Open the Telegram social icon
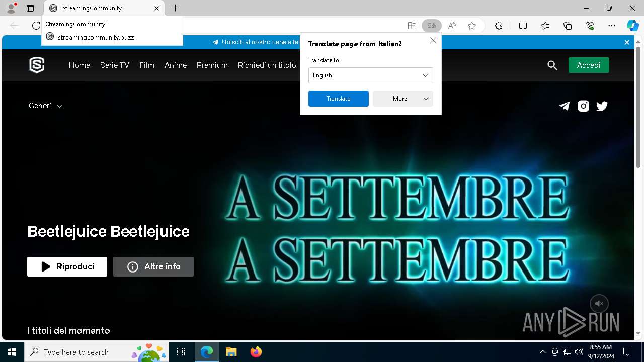 point(565,106)
